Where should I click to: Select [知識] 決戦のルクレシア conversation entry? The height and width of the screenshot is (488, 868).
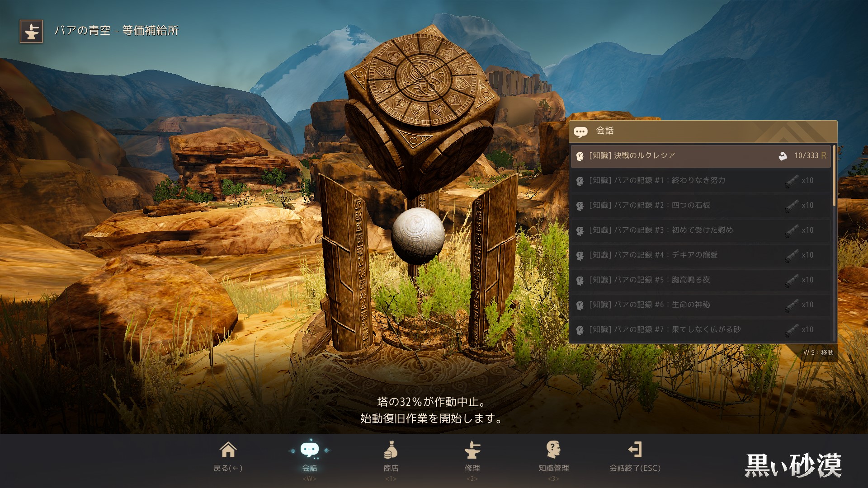pyautogui.click(x=701, y=156)
